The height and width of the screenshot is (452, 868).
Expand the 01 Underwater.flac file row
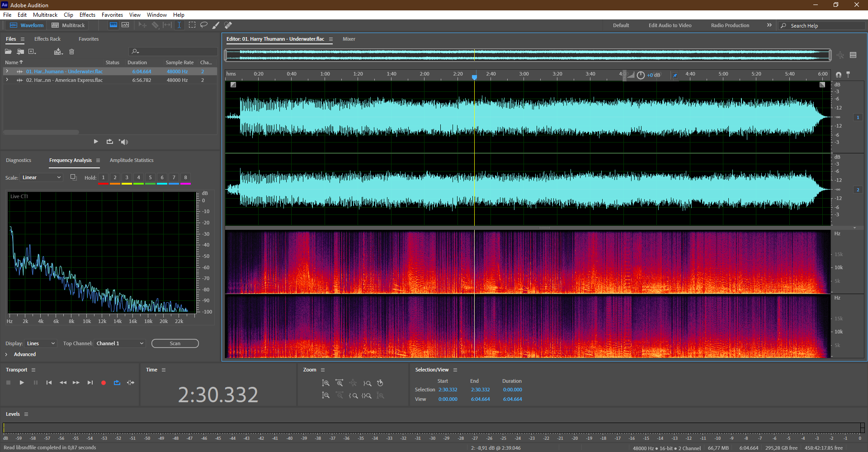click(x=7, y=71)
